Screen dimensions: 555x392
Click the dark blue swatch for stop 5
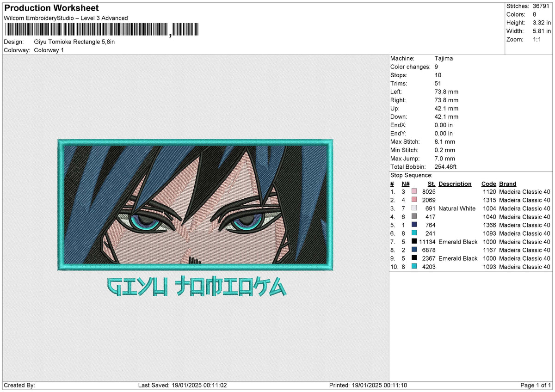click(x=414, y=225)
